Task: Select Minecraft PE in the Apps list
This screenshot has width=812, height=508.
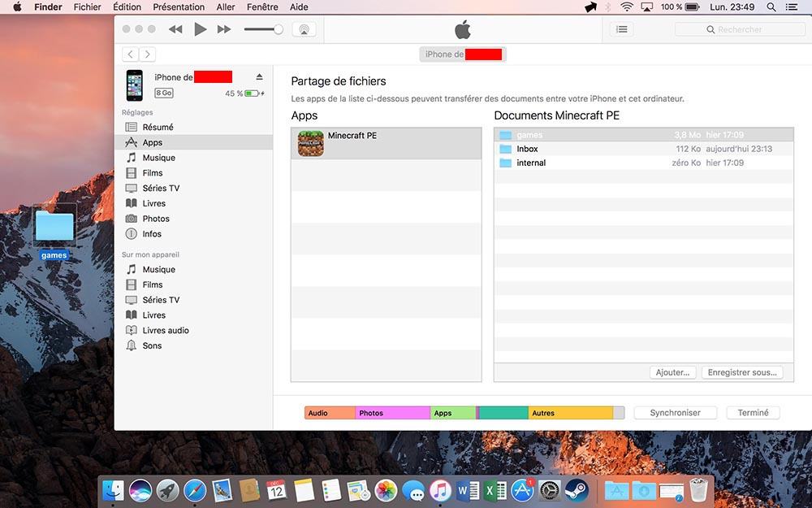Action: tap(387, 144)
